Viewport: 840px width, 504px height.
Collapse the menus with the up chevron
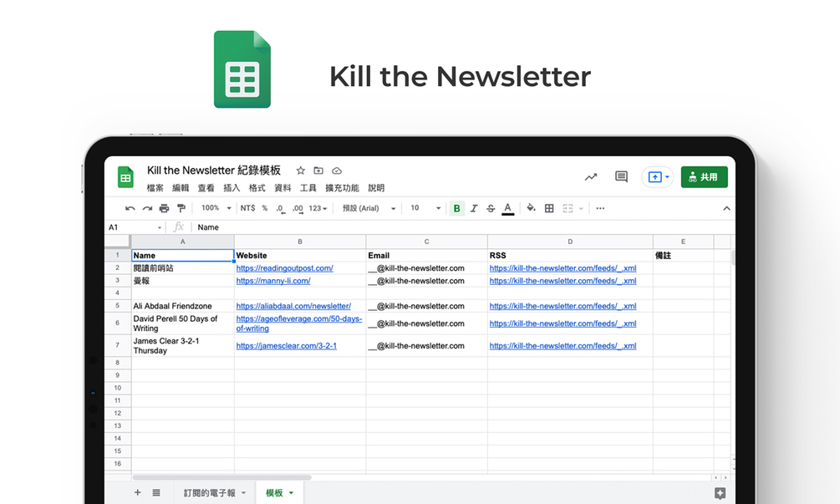point(726,208)
